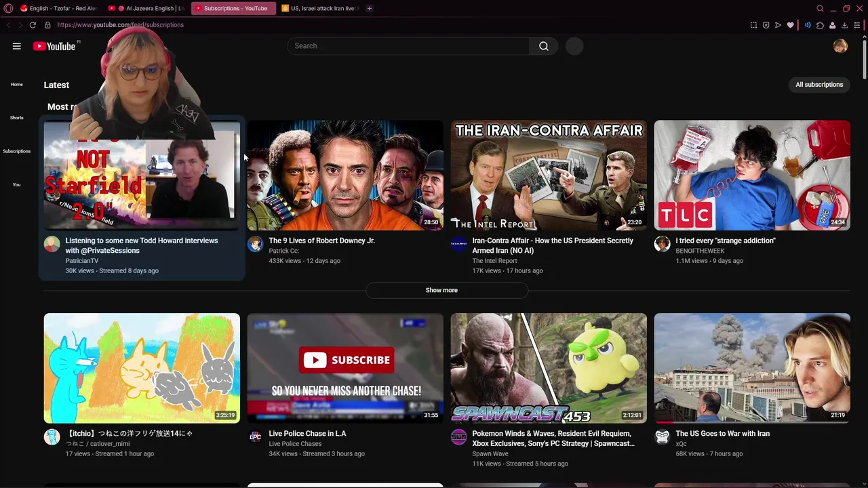Click the search magnifier button on YouTube

point(544,46)
